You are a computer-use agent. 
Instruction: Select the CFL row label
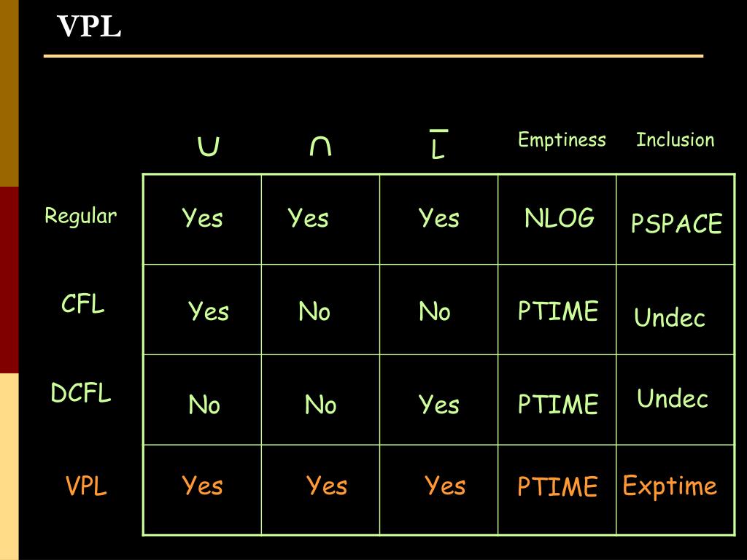click(x=83, y=303)
